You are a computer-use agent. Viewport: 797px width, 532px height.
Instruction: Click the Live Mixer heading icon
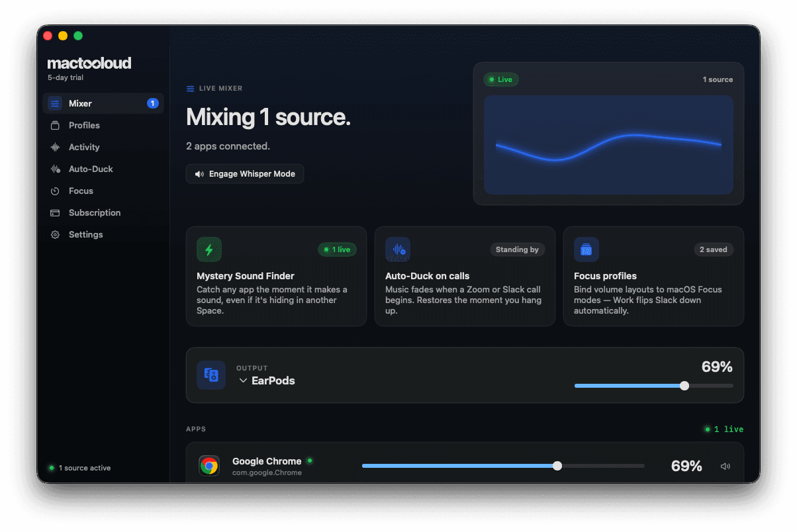[191, 89]
